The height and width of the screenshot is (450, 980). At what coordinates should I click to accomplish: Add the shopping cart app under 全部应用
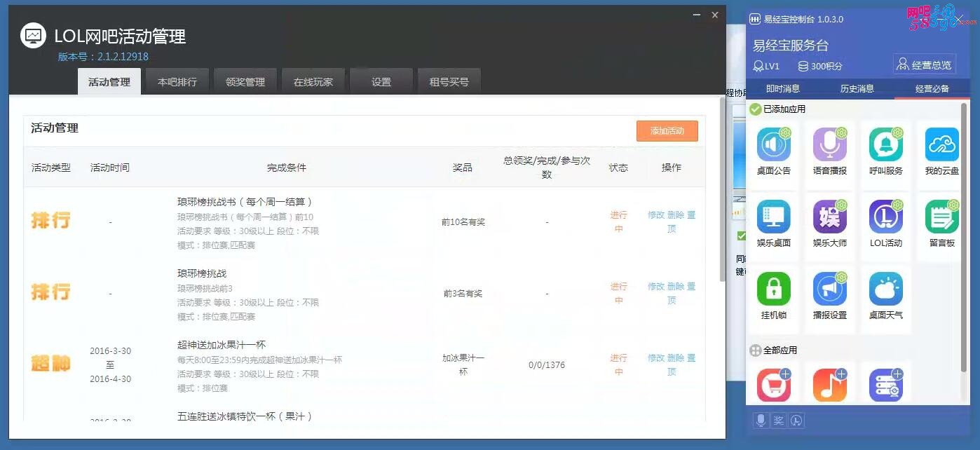click(x=774, y=386)
